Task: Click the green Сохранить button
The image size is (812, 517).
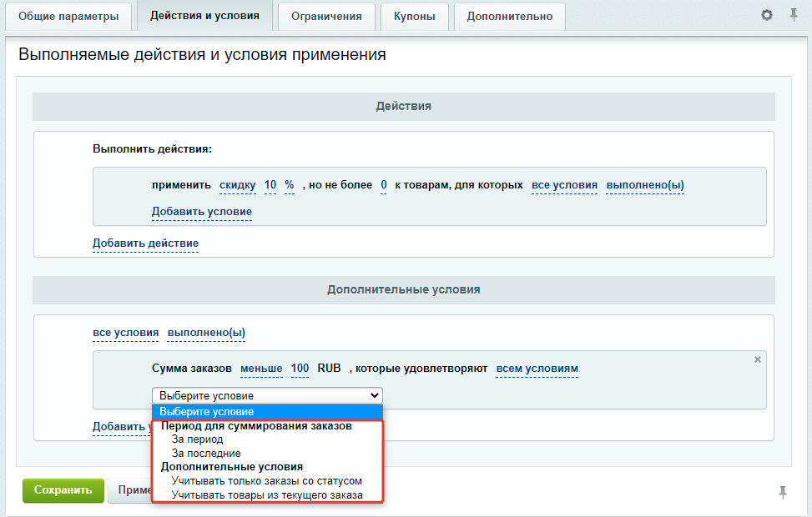Action: (63, 490)
